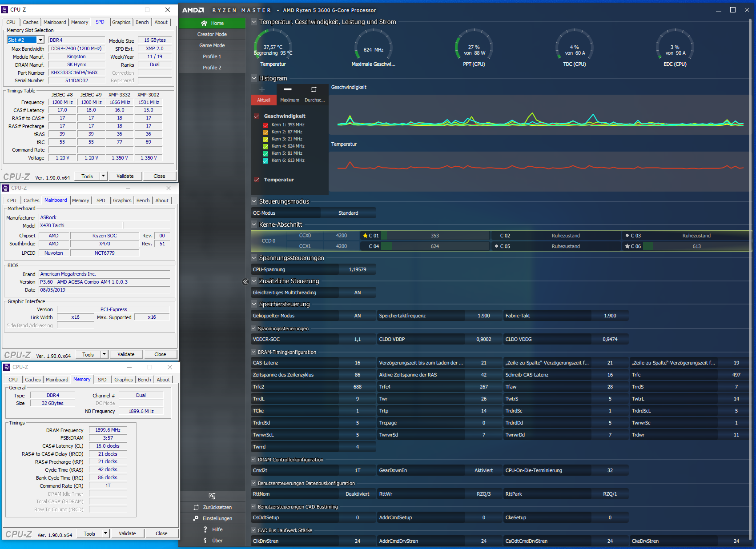Select Profile 1 in the sidebar
The width and height of the screenshot is (756, 549).
pos(212,56)
